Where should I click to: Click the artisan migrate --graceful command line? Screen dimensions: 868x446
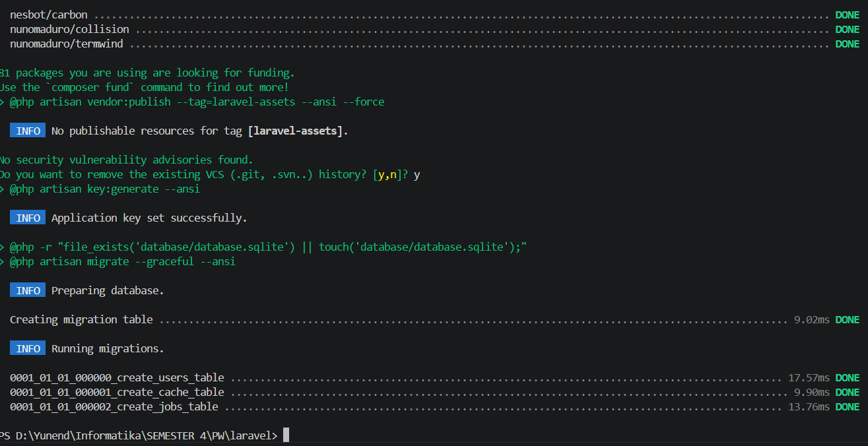click(117, 261)
